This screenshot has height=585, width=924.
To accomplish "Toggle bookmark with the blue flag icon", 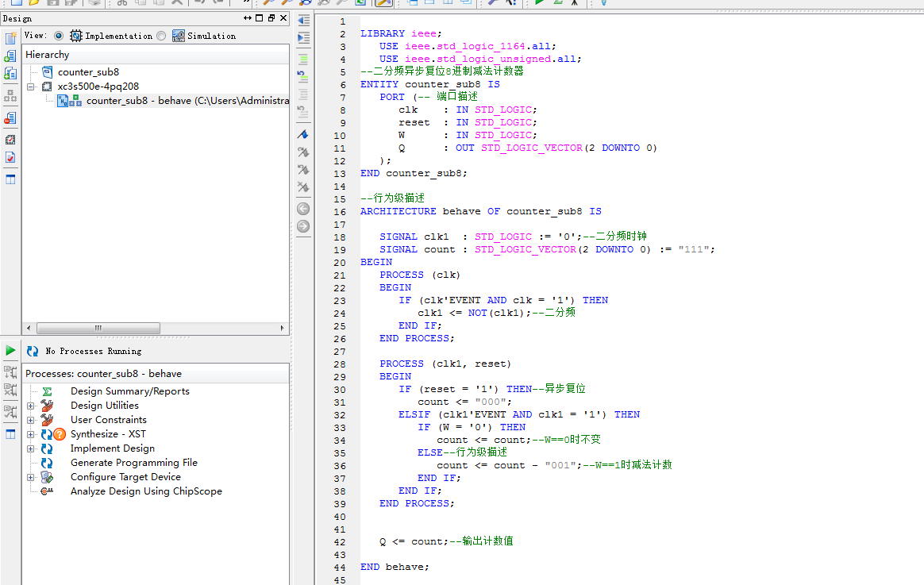I will [303, 135].
